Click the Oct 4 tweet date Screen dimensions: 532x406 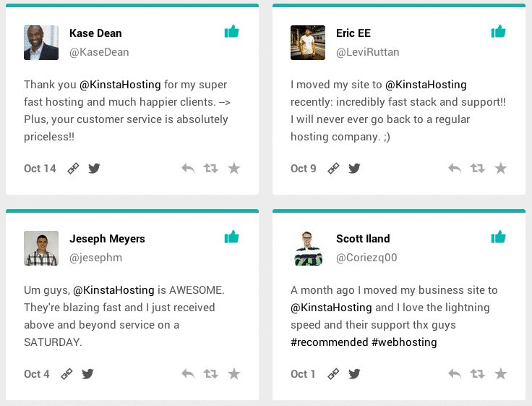37,374
